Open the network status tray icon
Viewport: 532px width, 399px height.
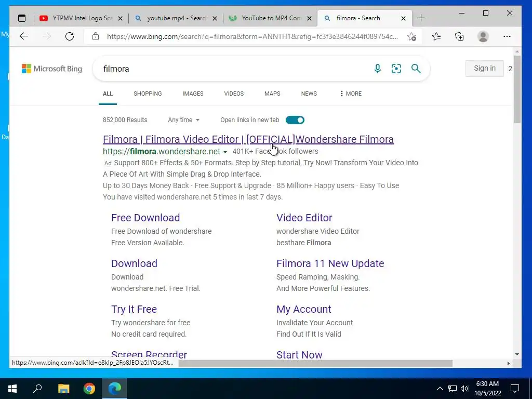pos(453,389)
